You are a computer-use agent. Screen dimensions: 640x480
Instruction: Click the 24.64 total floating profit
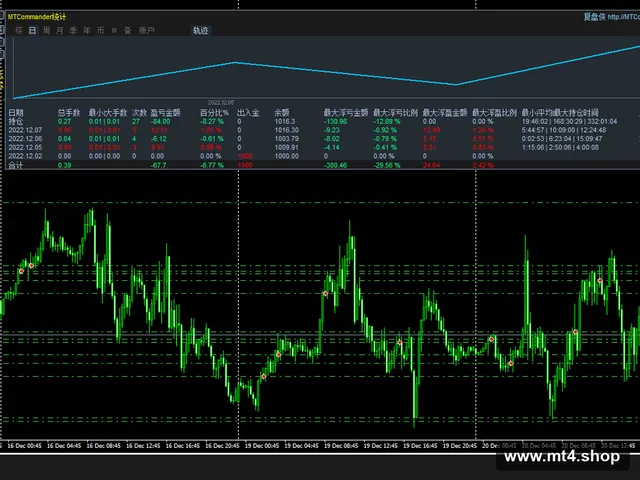431,165
